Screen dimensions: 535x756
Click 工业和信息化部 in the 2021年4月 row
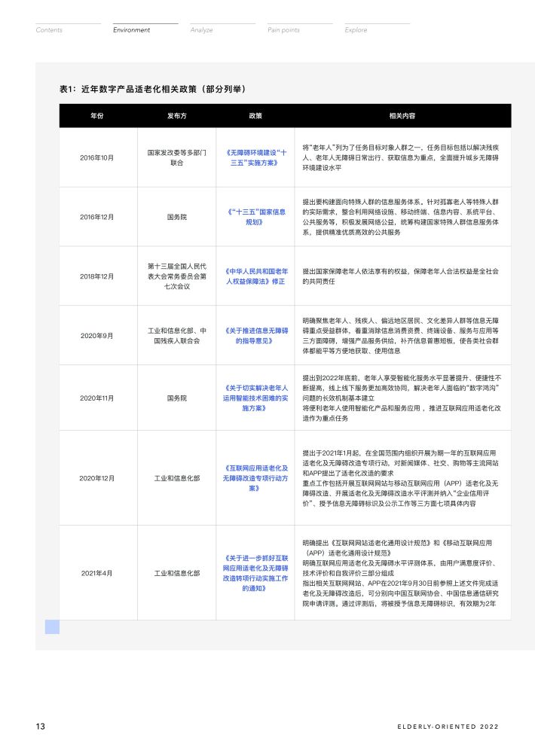(176, 573)
